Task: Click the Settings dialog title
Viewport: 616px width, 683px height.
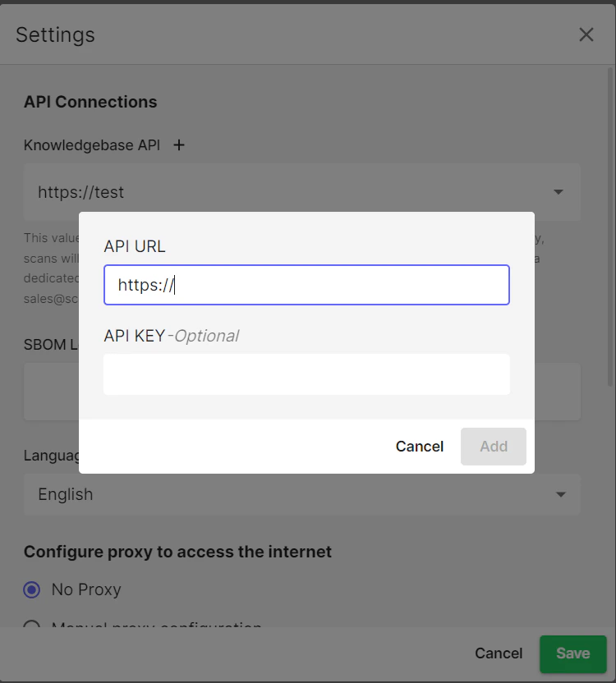Action: (x=55, y=34)
